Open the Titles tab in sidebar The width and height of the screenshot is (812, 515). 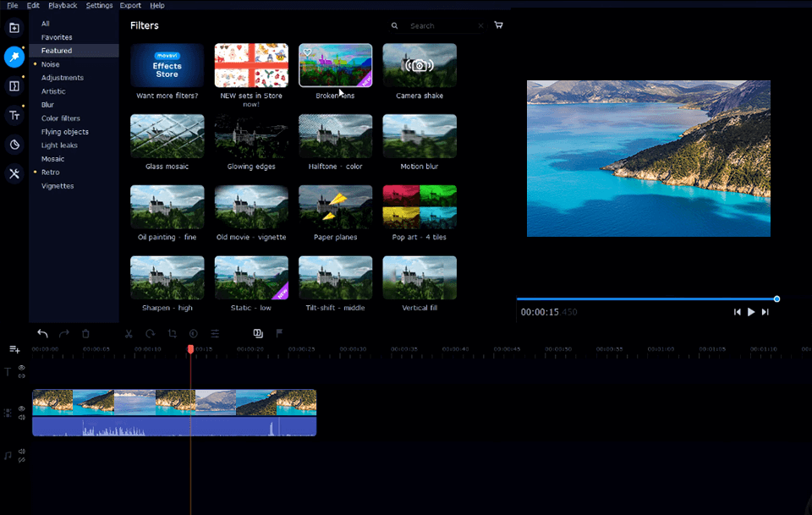pyautogui.click(x=14, y=115)
